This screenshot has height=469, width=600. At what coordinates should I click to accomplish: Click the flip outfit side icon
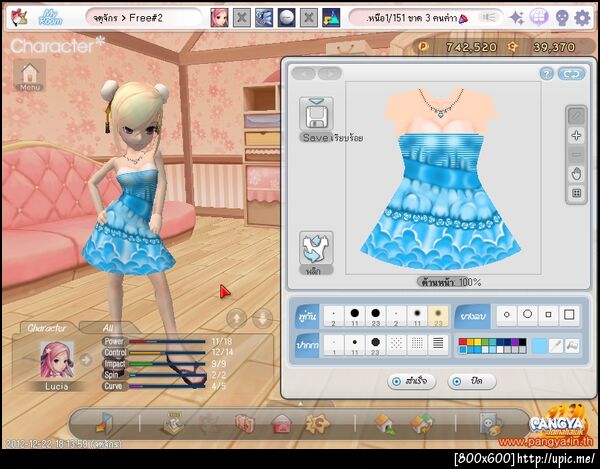[x=316, y=248]
